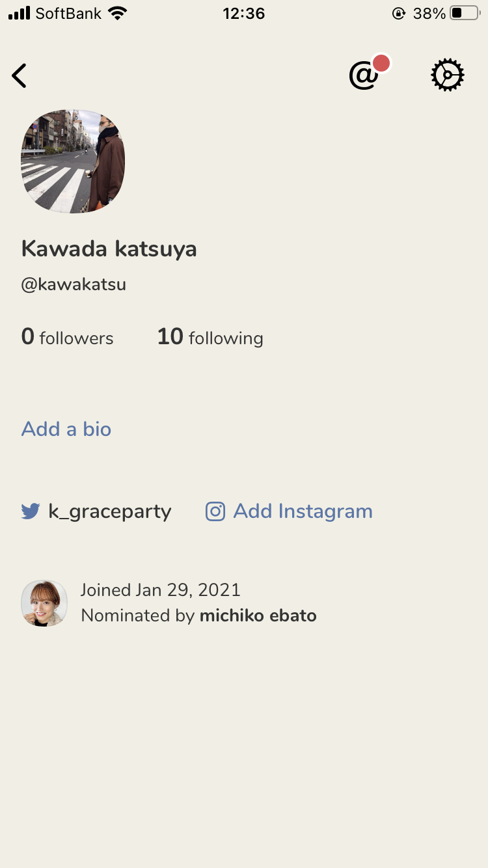Open settings via the gear icon
The width and height of the screenshot is (488, 868).
click(x=448, y=75)
